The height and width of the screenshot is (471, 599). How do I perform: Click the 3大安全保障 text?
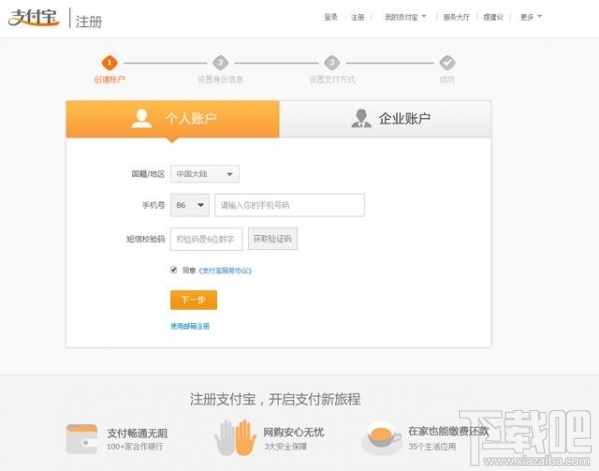(x=285, y=446)
